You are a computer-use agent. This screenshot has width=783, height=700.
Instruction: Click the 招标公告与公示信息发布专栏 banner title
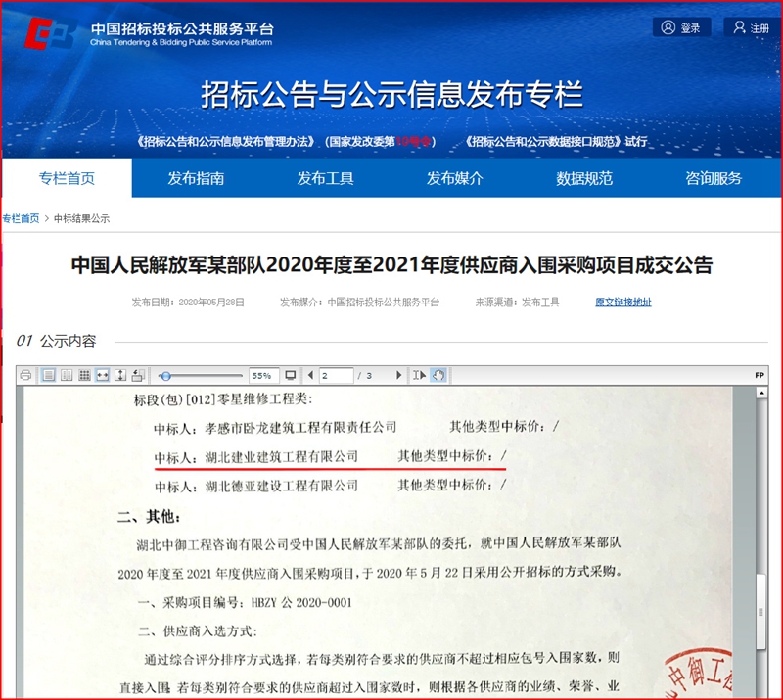click(x=392, y=94)
